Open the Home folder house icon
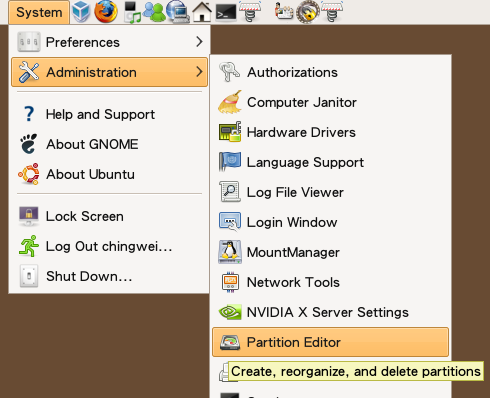The height and width of the screenshot is (398, 490). click(202, 12)
